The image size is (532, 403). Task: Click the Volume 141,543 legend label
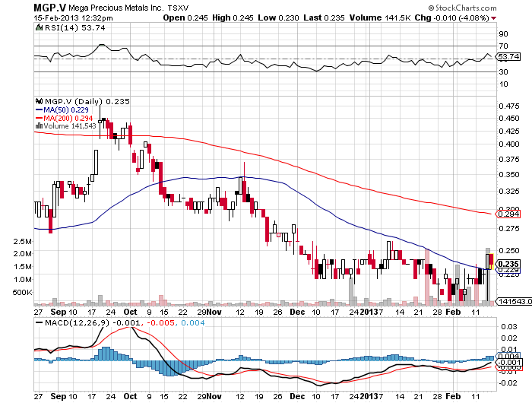tap(70, 126)
